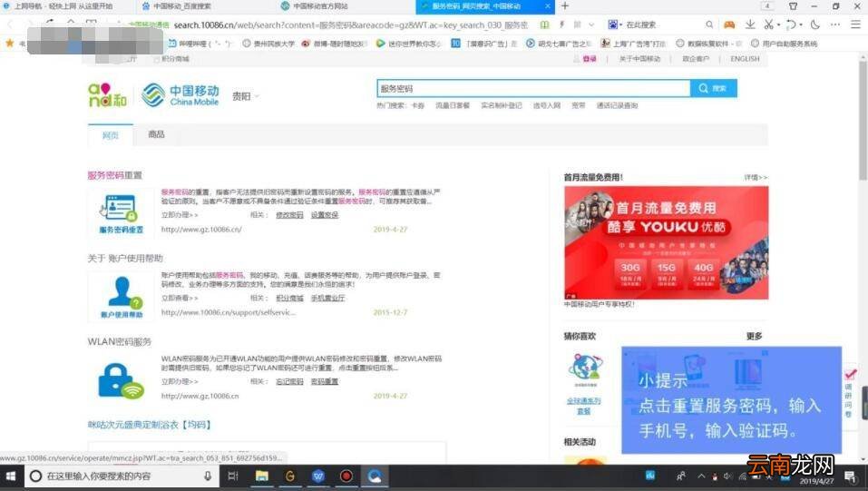Click the and和 brand logo
This screenshot has height=491, width=868.
[x=107, y=95]
